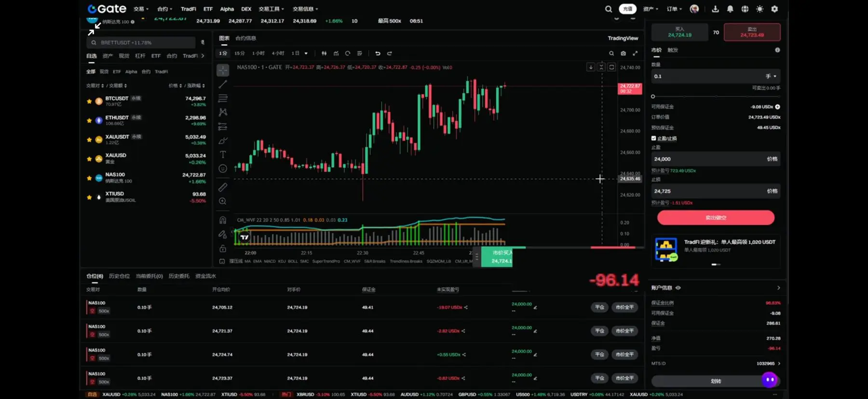Select the ruler measure tool
This screenshot has height=399, width=868.
(x=222, y=187)
